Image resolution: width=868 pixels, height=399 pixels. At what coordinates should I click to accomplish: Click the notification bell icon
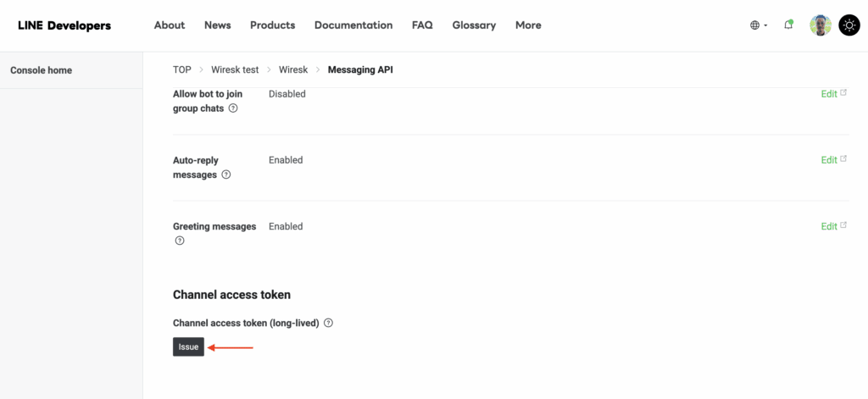coord(788,25)
